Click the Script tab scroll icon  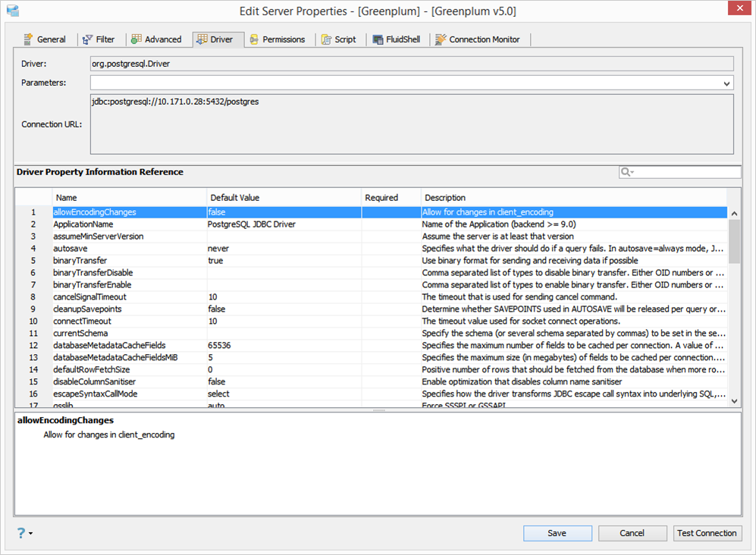pyautogui.click(x=325, y=39)
